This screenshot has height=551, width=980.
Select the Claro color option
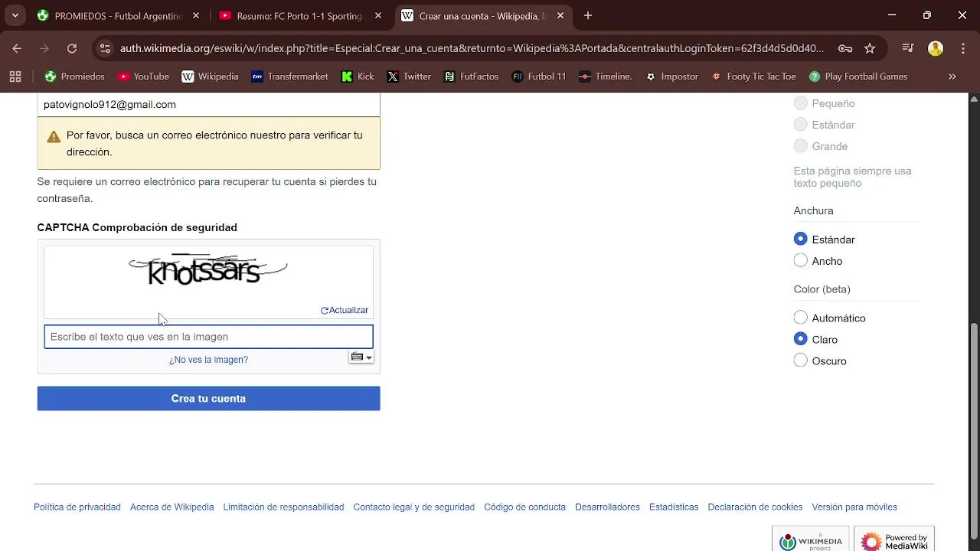801,339
